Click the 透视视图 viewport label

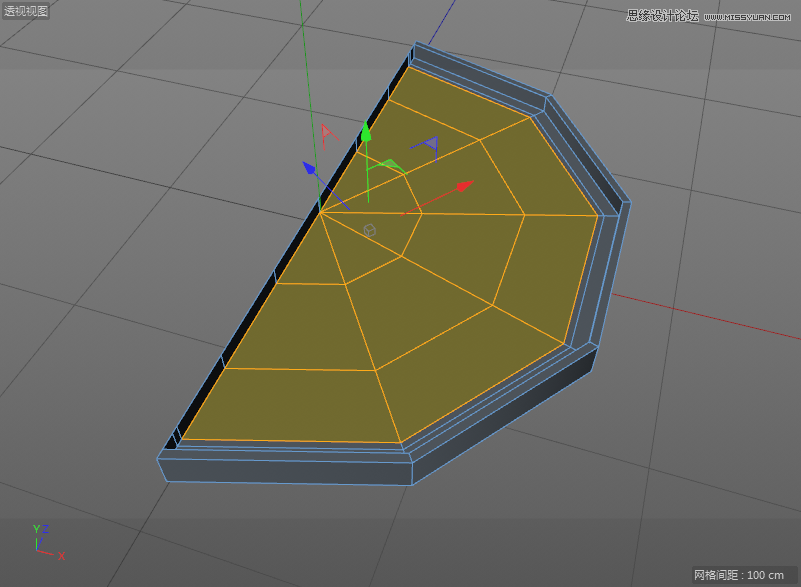[x=24, y=9]
